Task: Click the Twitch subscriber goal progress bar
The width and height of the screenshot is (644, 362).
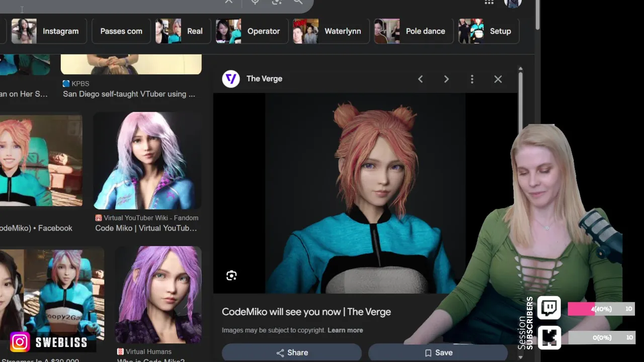Action: [601, 309]
